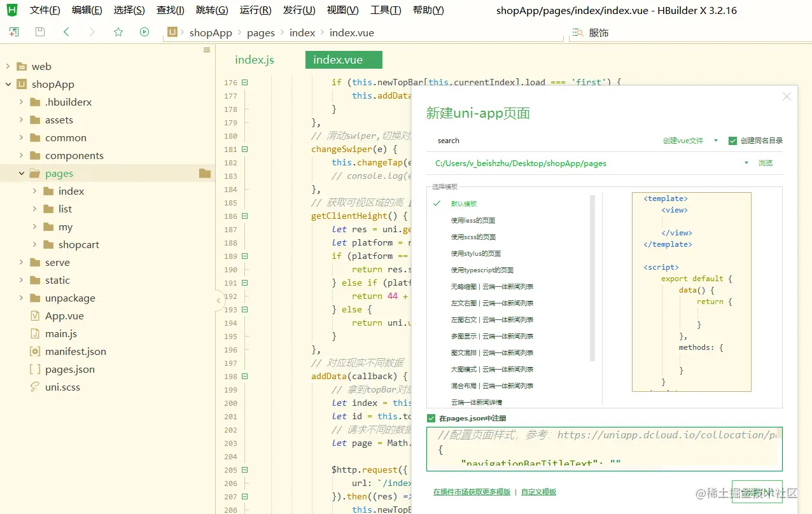Select the 使用stylus的页面 template
Screen dimensions: 812x514
pyautogui.click(x=476, y=253)
